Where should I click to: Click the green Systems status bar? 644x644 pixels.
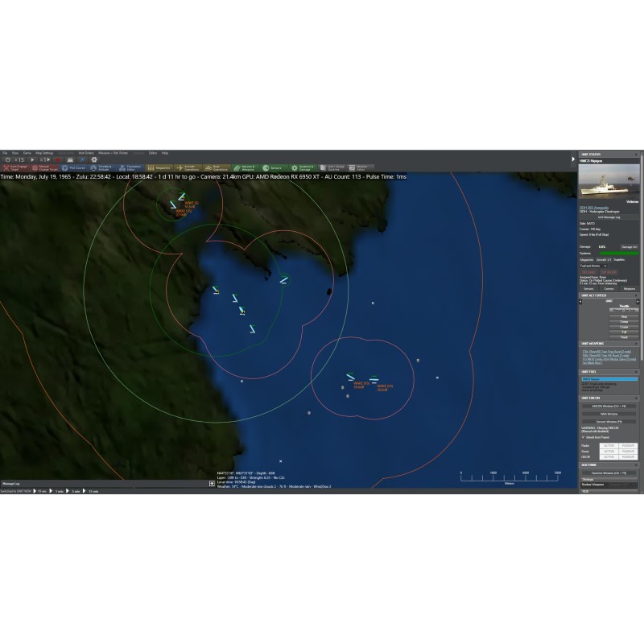point(619,253)
